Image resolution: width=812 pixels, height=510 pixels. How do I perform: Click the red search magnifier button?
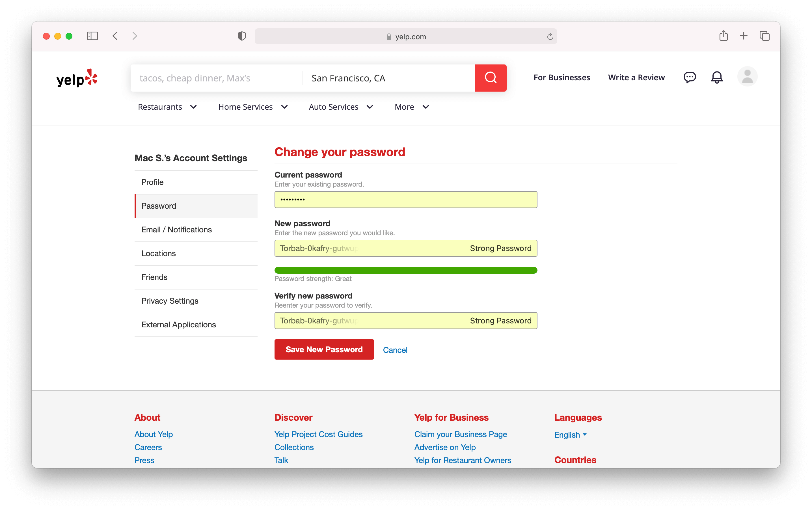tap(490, 78)
